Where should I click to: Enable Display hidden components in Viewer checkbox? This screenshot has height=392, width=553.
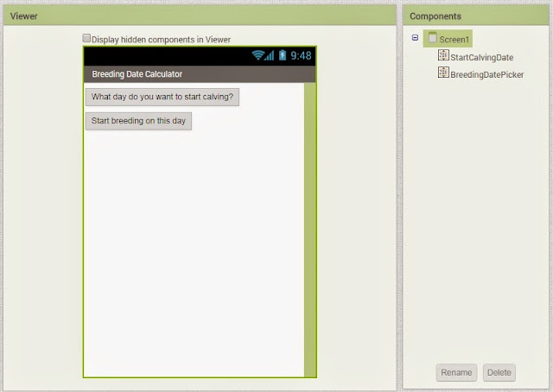point(86,38)
